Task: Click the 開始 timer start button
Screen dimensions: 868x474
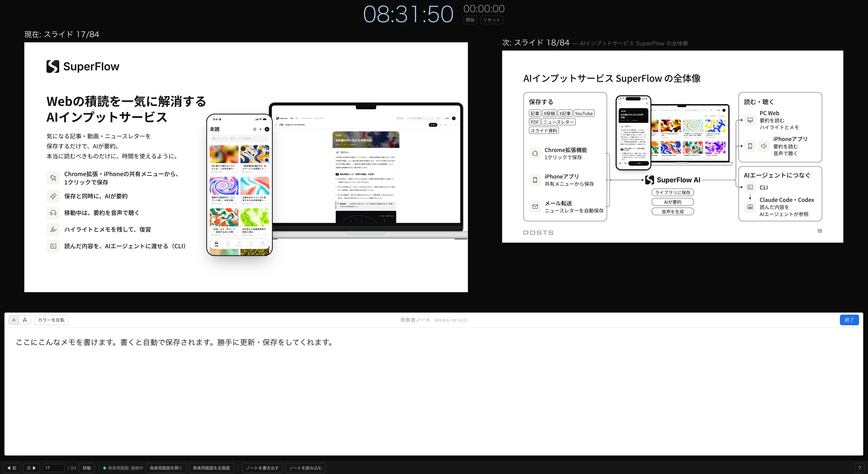Action: click(470, 20)
